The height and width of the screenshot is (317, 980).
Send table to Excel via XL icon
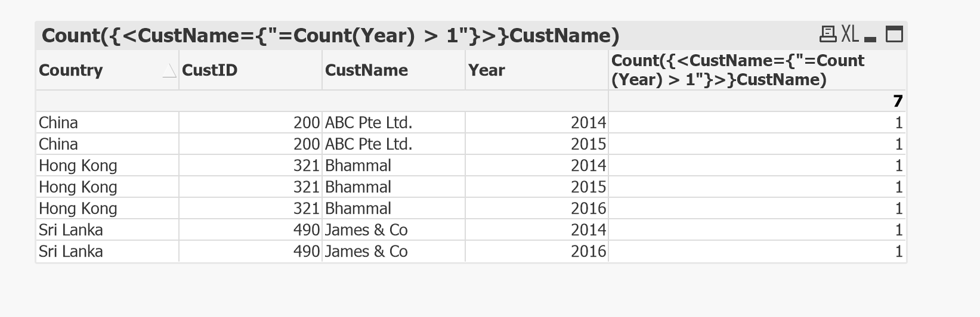pyautogui.click(x=850, y=35)
